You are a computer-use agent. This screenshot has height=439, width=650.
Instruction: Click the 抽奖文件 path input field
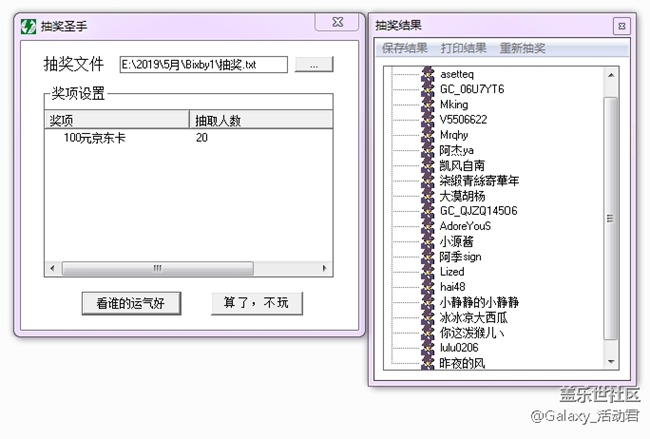[x=204, y=65]
